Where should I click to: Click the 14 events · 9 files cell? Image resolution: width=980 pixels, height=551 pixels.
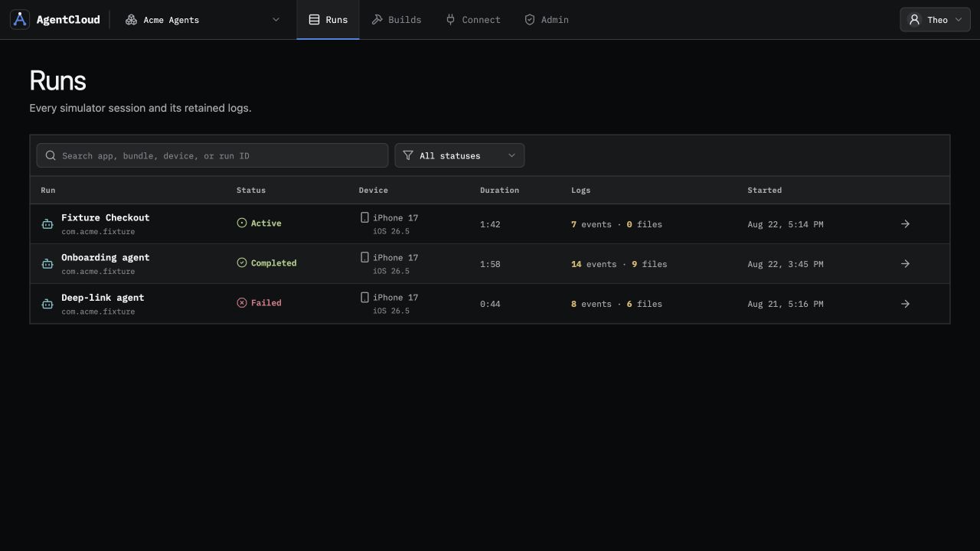(619, 264)
